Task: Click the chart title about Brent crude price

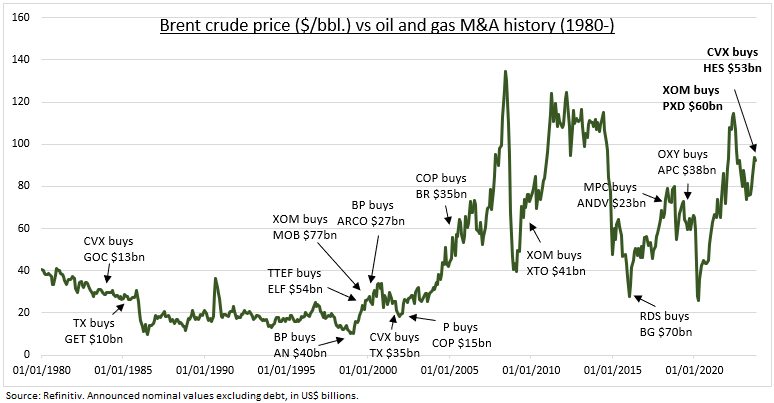Action: (387, 25)
